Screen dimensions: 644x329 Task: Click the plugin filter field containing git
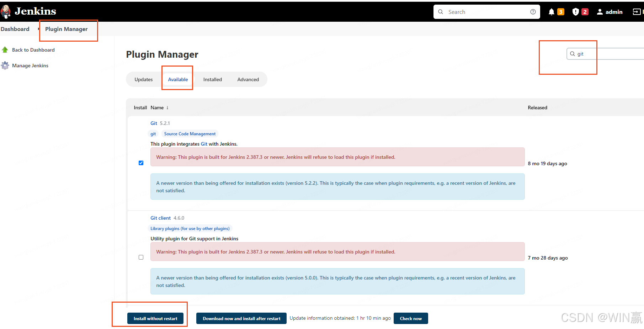(x=605, y=54)
